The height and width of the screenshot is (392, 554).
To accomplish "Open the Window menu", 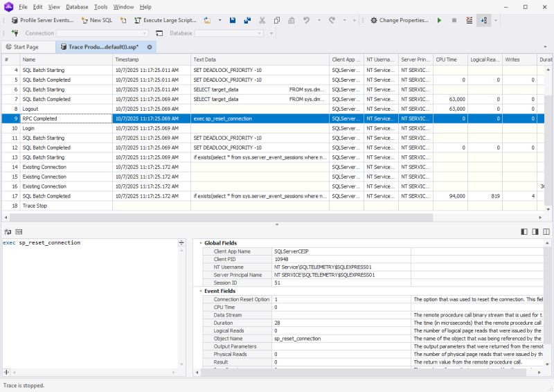I will [x=124, y=7].
